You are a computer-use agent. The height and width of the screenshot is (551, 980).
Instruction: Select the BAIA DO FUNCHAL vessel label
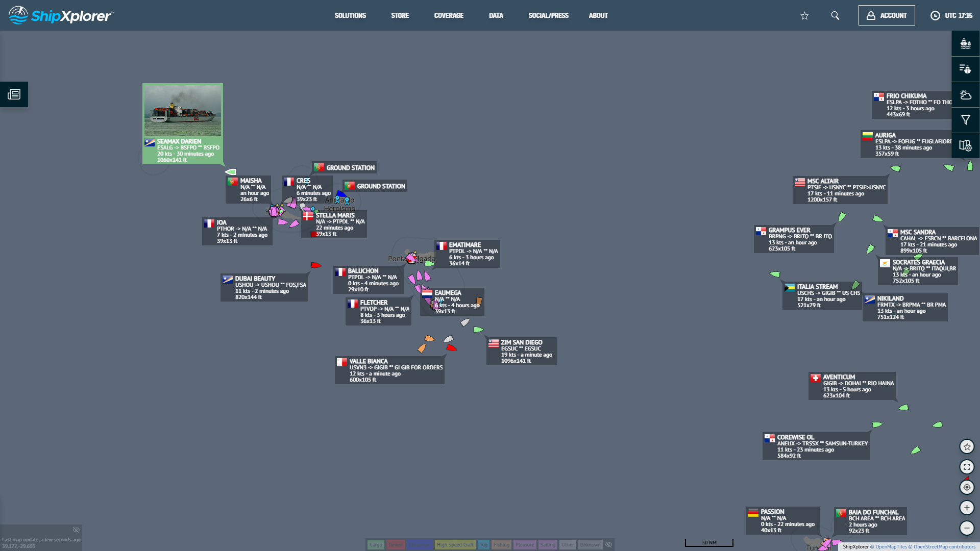(x=870, y=521)
